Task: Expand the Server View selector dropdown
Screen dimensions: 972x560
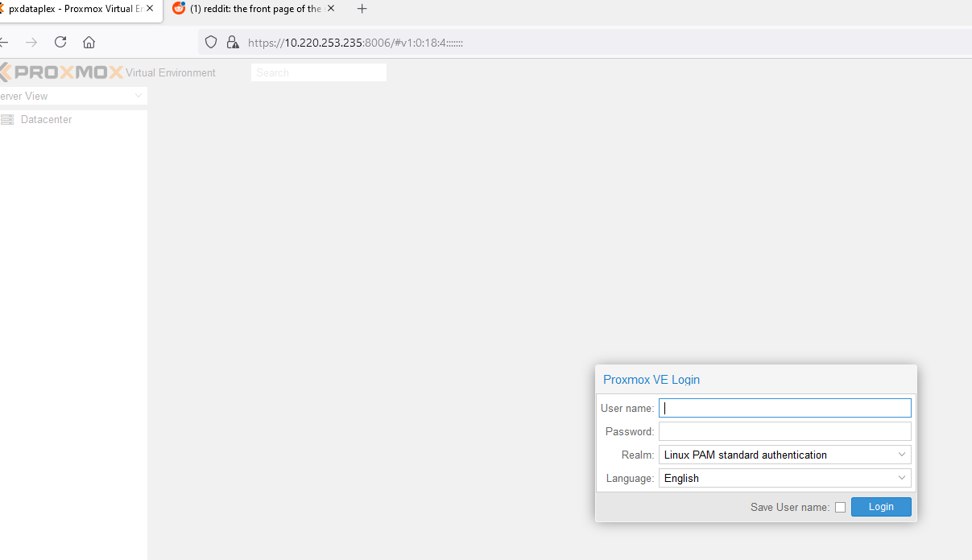Action: click(x=139, y=96)
